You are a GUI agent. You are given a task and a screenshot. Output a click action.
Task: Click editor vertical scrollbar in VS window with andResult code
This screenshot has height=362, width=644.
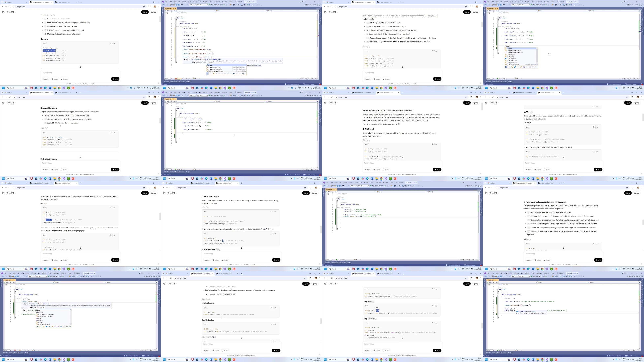pos(318,135)
